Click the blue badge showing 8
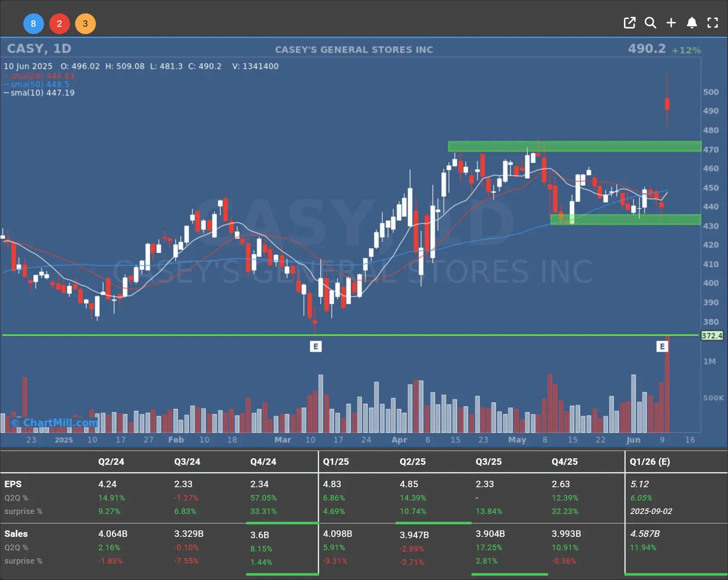The height and width of the screenshot is (580, 728). pos(33,24)
